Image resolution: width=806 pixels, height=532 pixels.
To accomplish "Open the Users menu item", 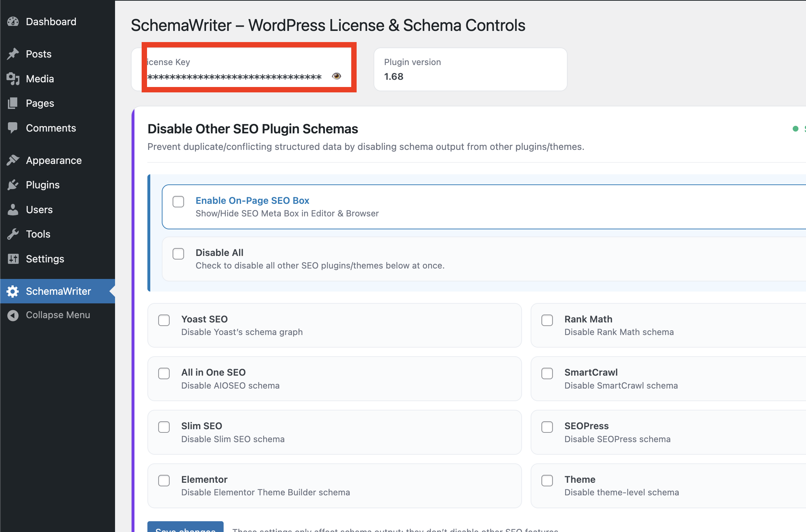I will (x=40, y=210).
